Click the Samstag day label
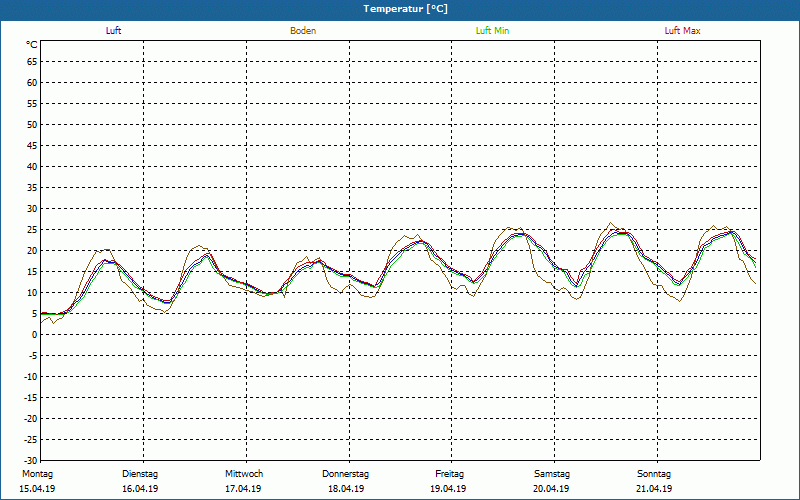Image resolution: width=800 pixels, height=500 pixels. click(x=552, y=474)
